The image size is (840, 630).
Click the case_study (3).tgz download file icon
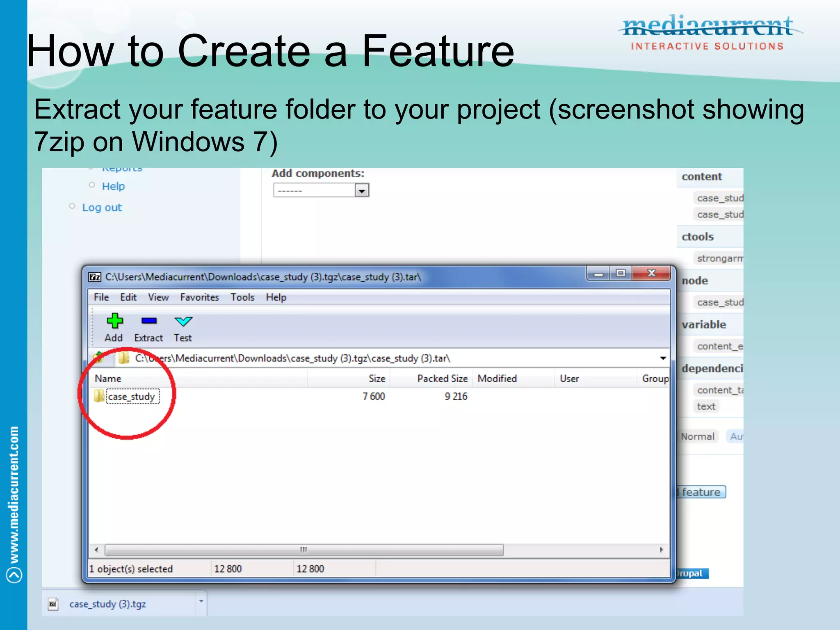click(53, 604)
